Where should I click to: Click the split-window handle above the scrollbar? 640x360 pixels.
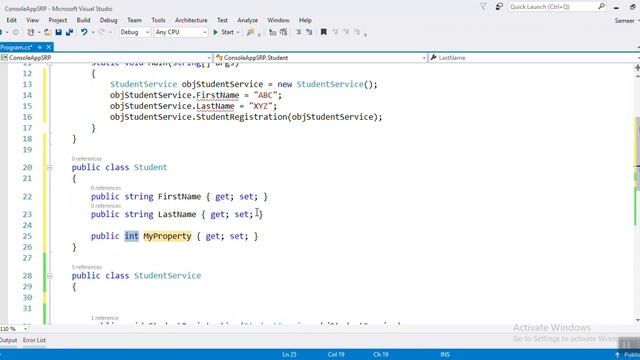coord(637,68)
